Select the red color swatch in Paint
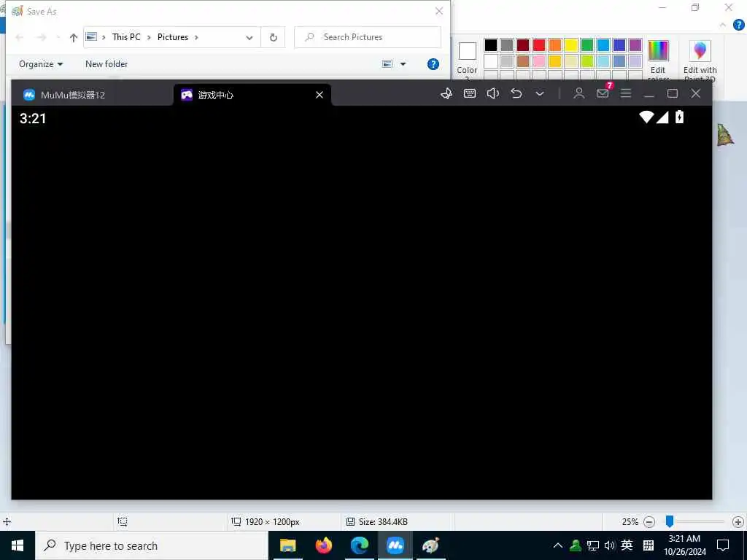 tap(539, 45)
